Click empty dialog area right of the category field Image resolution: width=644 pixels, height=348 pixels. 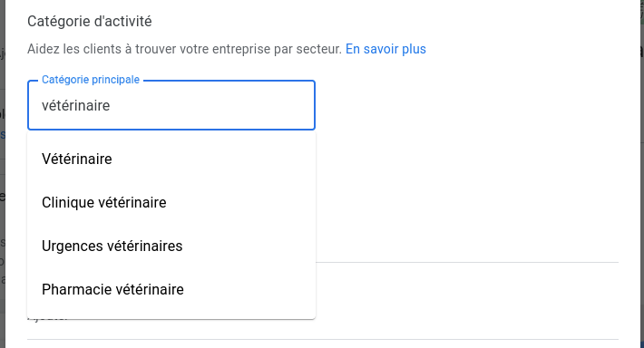[466, 105]
